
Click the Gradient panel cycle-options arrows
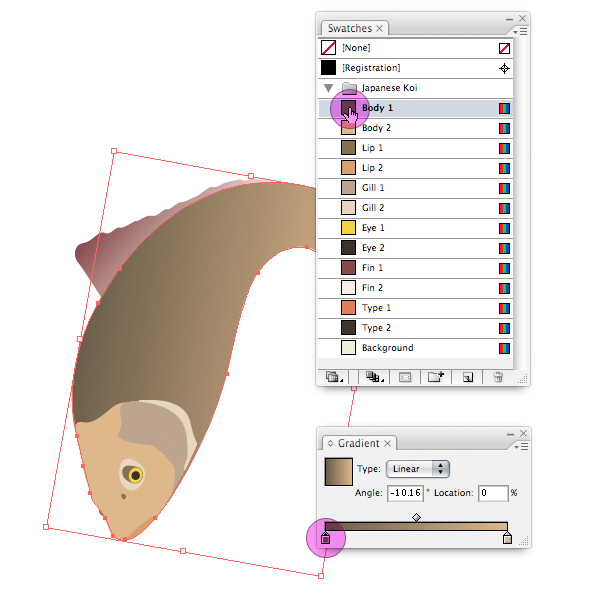pyautogui.click(x=331, y=443)
